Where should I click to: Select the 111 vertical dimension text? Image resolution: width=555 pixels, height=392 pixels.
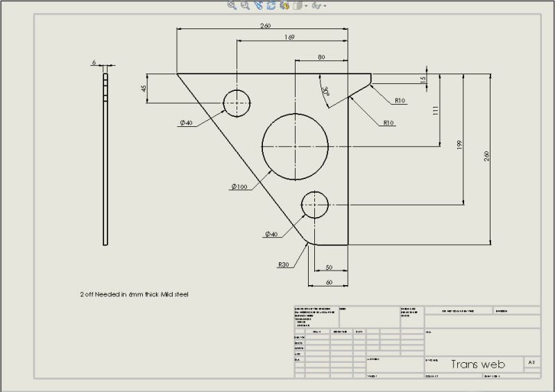click(436, 110)
